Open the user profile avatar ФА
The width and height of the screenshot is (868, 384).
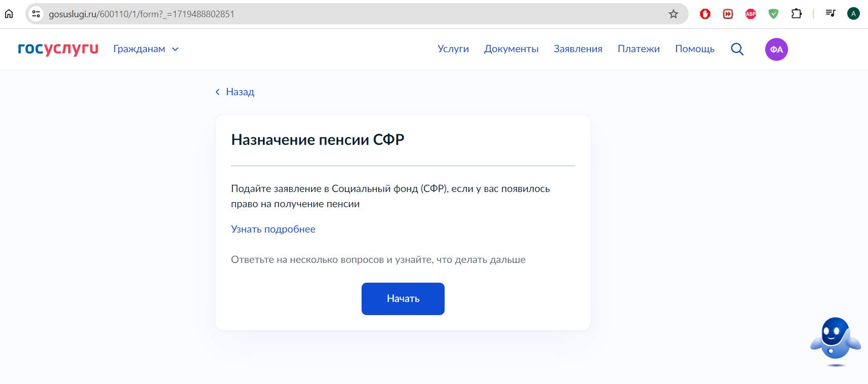tap(776, 49)
